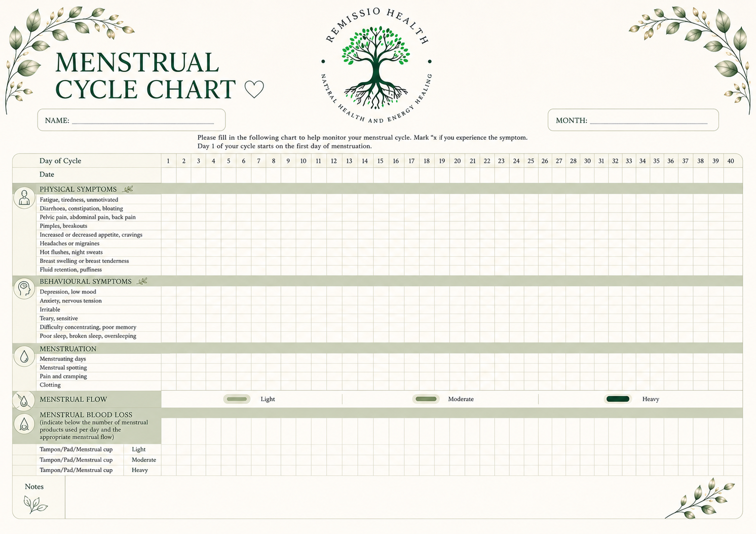Click the Menstrual Flow heading
The height and width of the screenshot is (534, 756).
(73, 399)
